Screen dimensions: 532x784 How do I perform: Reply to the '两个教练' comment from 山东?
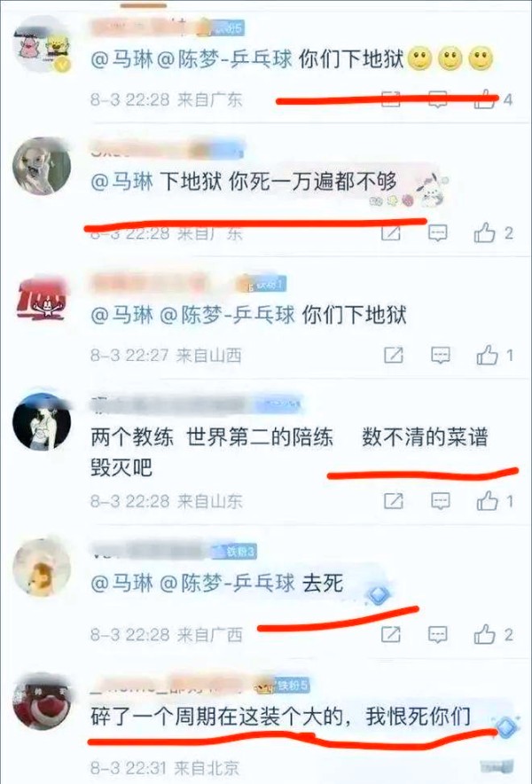click(440, 501)
